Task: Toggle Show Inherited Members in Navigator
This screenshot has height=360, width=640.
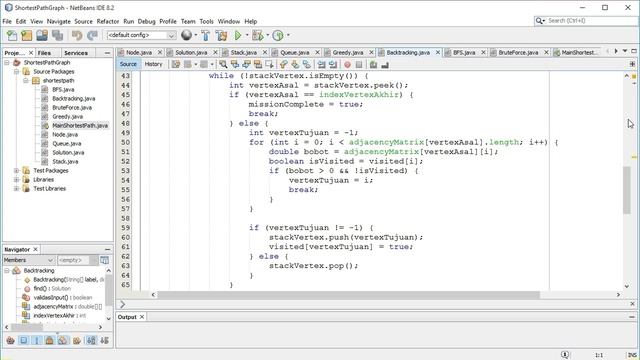Action: [x=10, y=340]
